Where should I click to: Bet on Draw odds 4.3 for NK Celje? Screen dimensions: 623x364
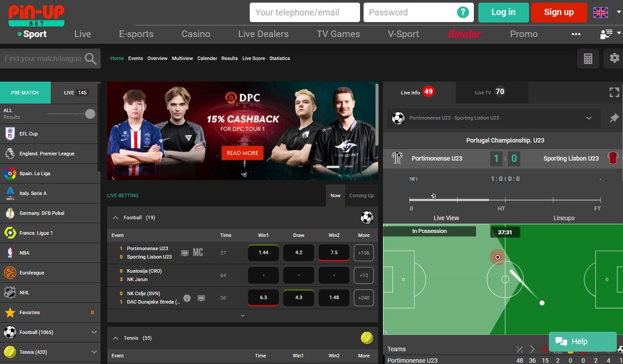pyautogui.click(x=299, y=298)
